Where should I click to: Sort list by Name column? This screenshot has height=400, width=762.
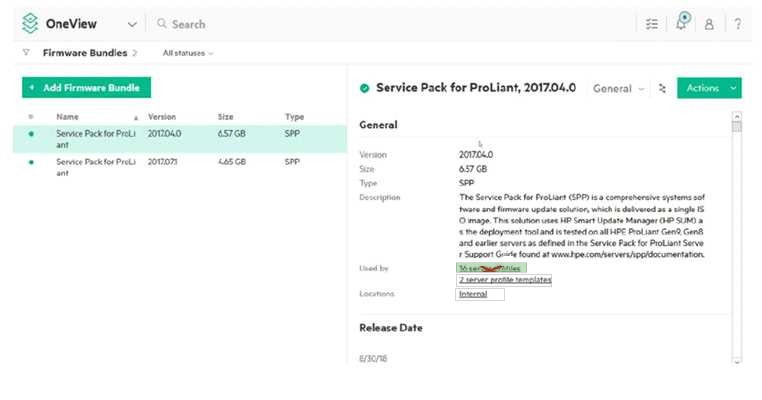pyautogui.click(x=68, y=117)
